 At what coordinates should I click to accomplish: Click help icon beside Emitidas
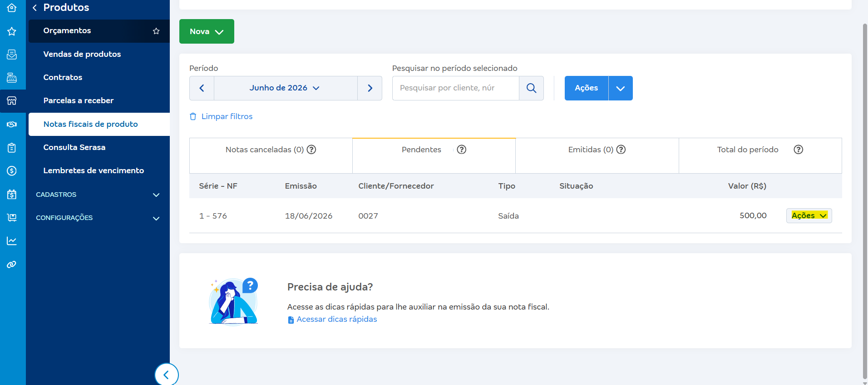[621, 150]
